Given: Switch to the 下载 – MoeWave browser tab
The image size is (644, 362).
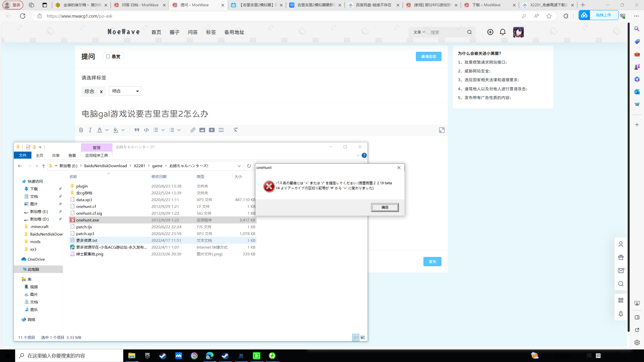Looking at the screenshot, I should click(490, 5).
